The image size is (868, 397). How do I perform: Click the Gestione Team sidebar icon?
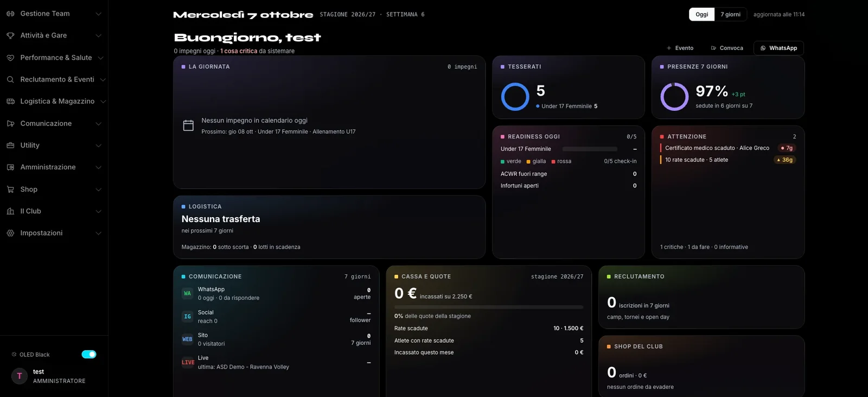(x=10, y=14)
